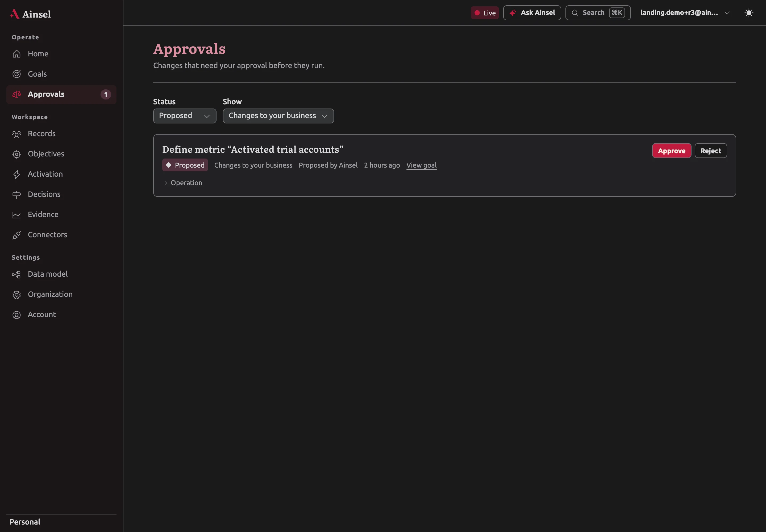Approve the Activated trial accounts metric
The width and height of the screenshot is (766, 532).
point(671,151)
